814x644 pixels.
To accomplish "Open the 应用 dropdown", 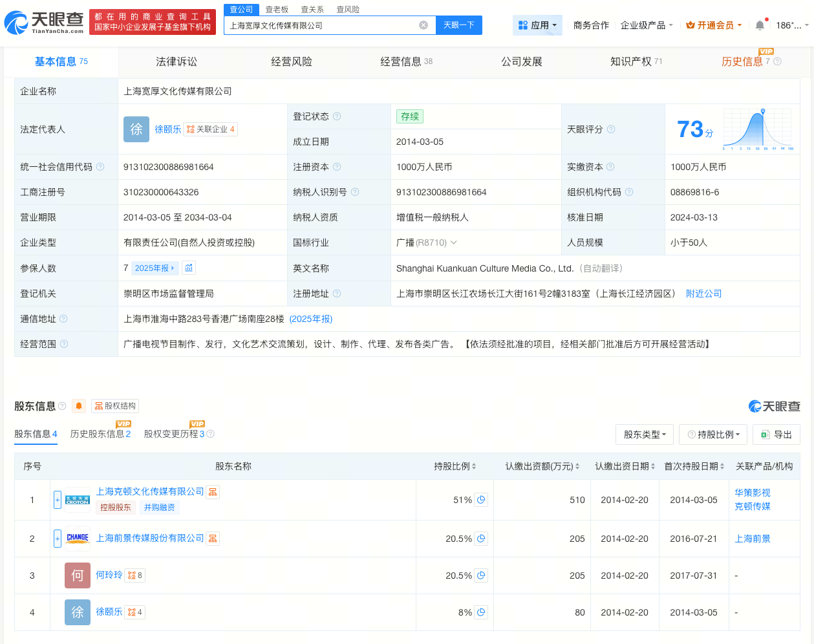I will point(537,25).
